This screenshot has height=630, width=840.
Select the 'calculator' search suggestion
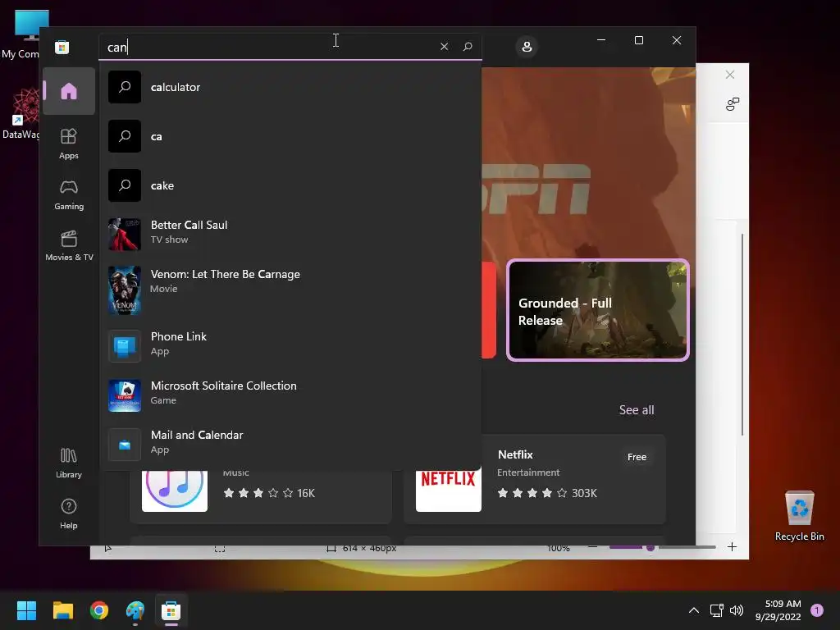pos(290,87)
